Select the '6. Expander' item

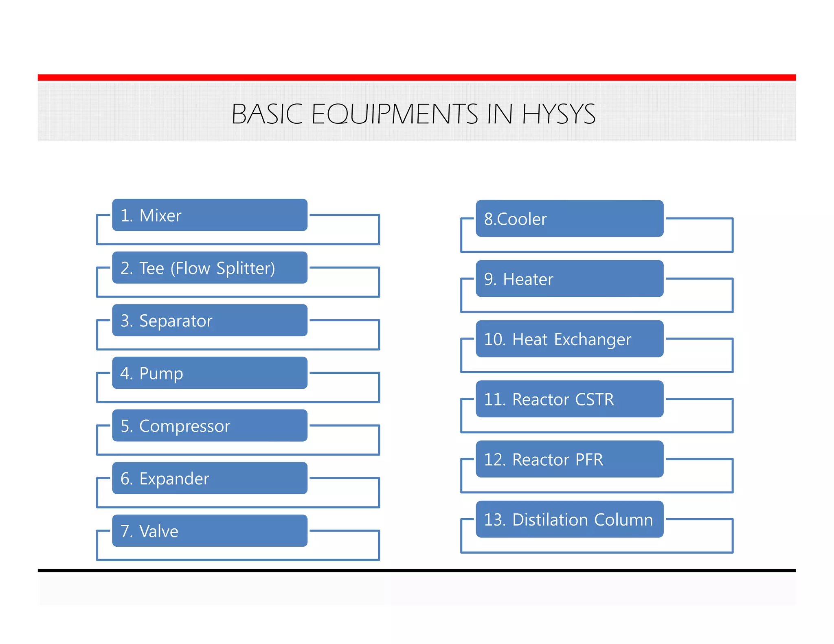coord(209,478)
